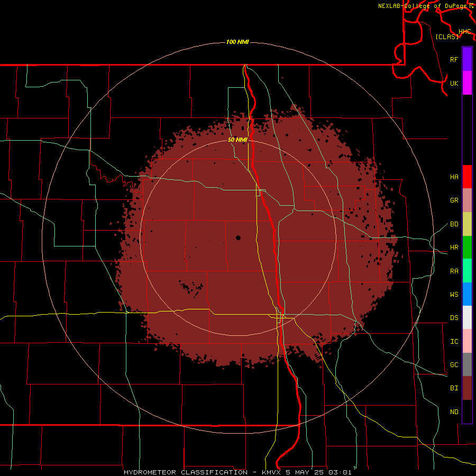Viewport: 476px width, 476px height.
Task: Click the UK legend label
Action: 454,83
